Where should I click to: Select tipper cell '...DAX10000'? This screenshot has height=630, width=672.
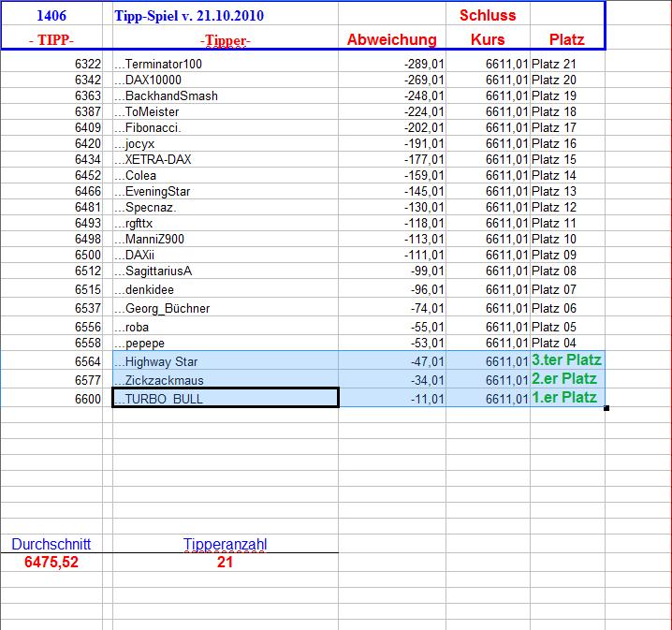[226, 80]
